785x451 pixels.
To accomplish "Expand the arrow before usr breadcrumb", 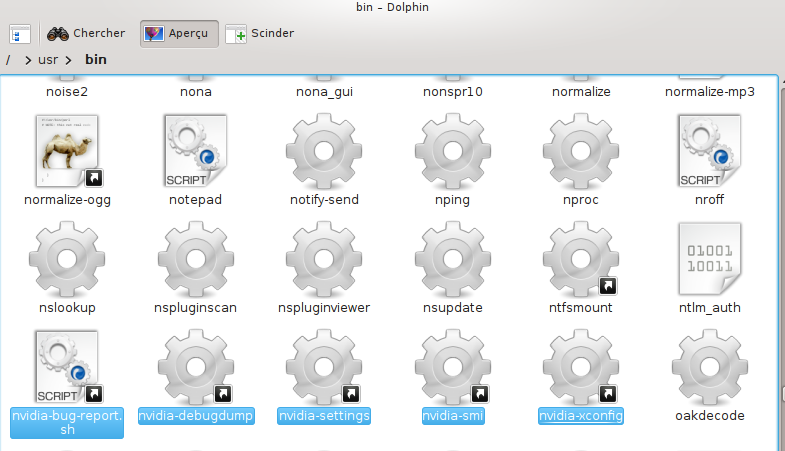I will 28,61.
